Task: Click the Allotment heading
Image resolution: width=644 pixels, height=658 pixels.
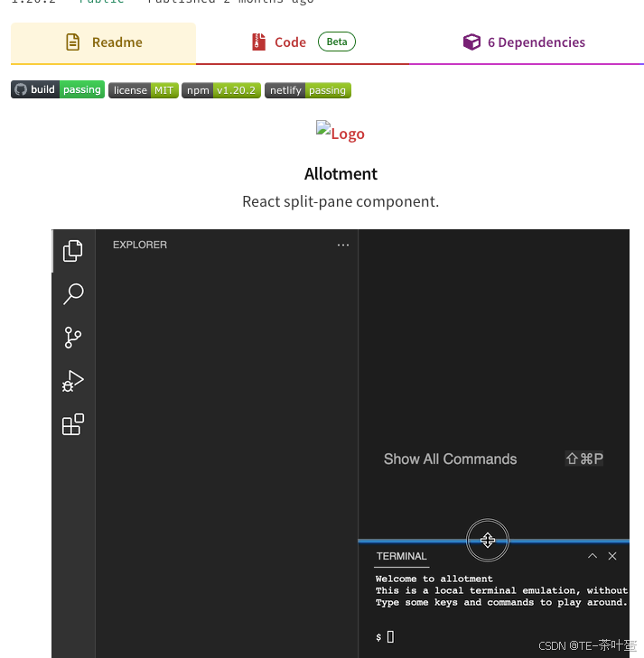Action: (341, 173)
